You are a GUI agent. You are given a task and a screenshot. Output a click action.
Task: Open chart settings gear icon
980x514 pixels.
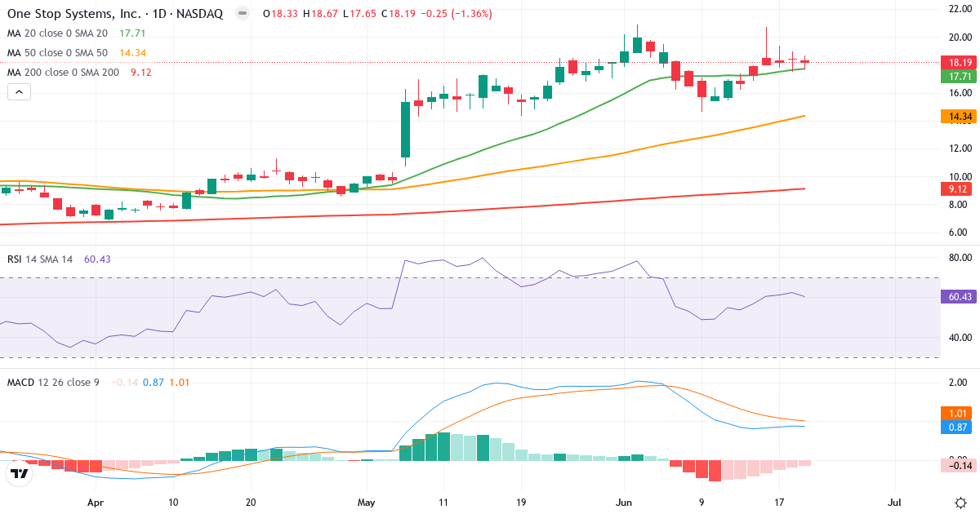click(x=960, y=502)
